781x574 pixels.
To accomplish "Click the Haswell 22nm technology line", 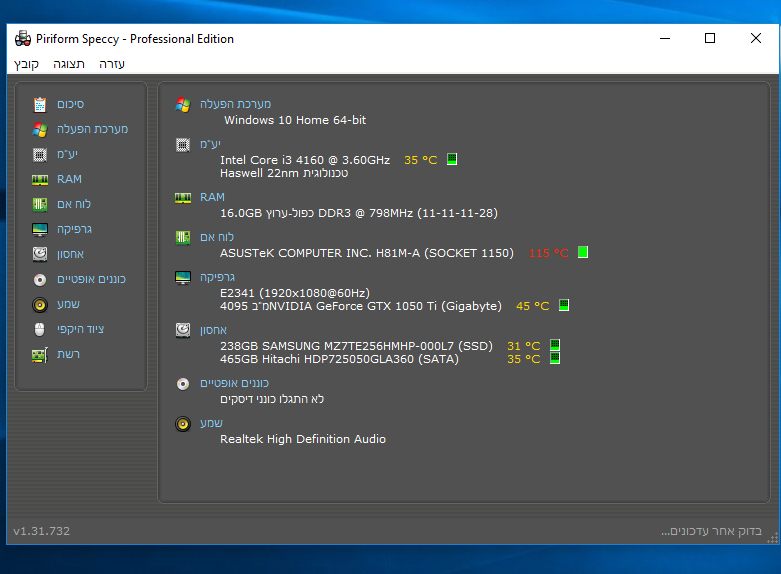I will pos(284,173).
